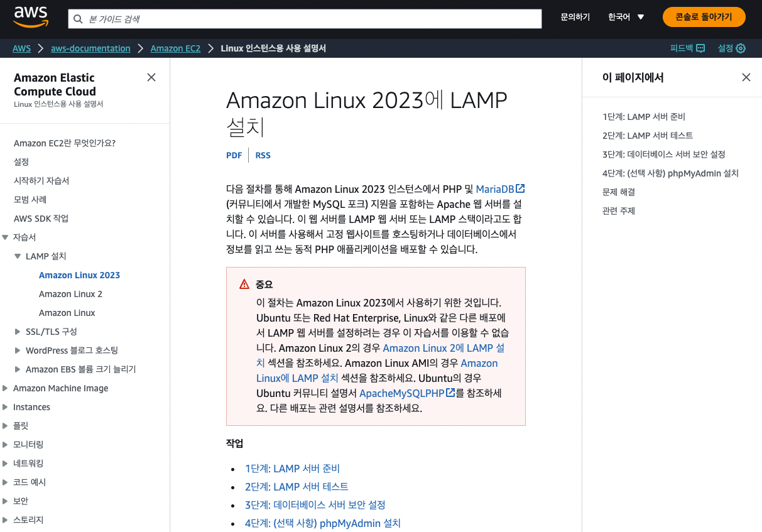Click the breadcrumb chevron after AWS
Image resolution: width=762 pixels, height=532 pixels.
41,48
